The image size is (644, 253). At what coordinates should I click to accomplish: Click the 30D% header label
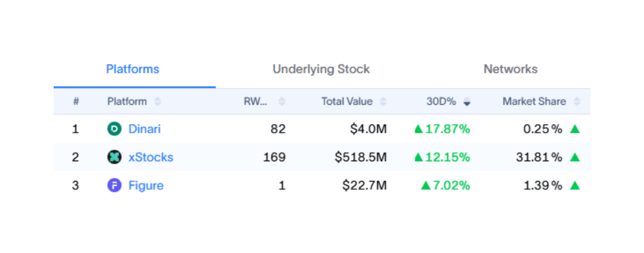point(441,101)
